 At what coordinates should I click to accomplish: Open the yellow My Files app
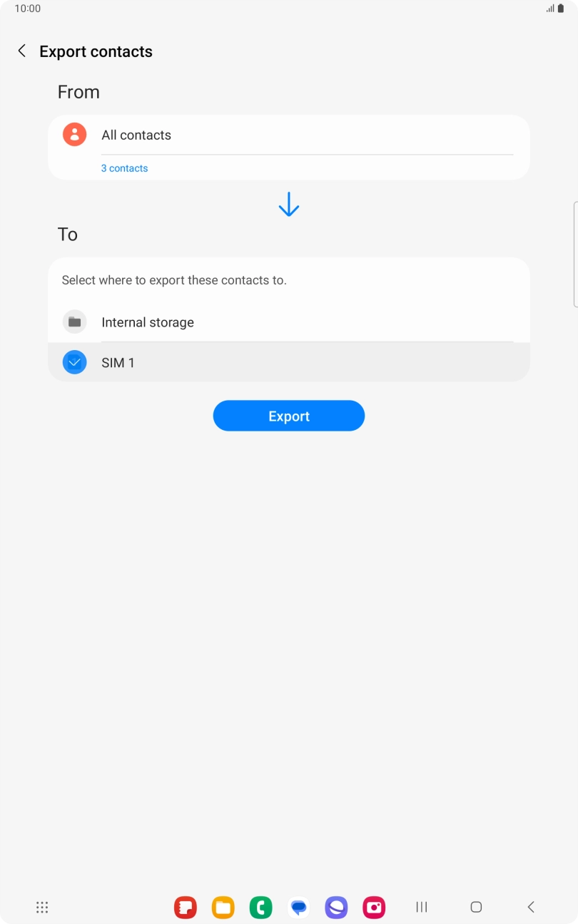pos(223,907)
